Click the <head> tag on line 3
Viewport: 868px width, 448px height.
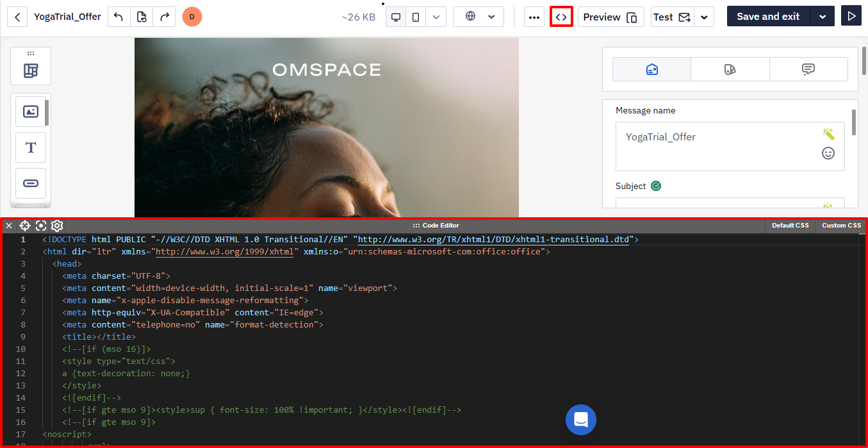click(67, 263)
